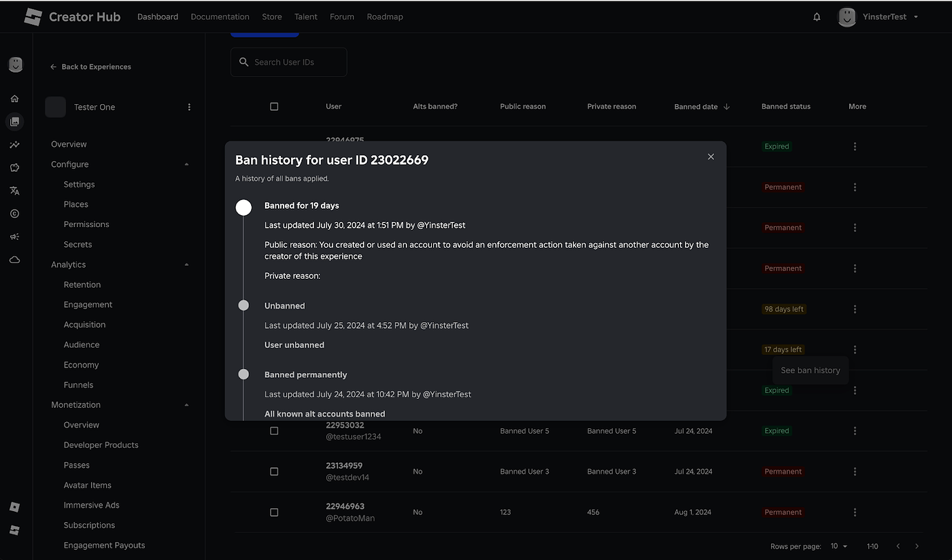Toggle the select-all checkbox in the table header
Image resolution: width=952 pixels, height=560 pixels.
274,106
